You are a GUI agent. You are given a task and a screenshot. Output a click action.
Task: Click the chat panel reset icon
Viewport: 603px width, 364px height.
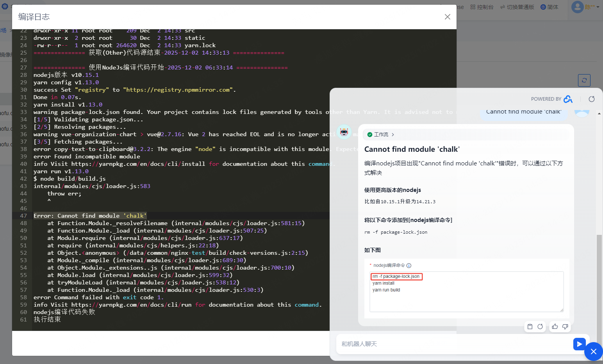pos(592,99)
